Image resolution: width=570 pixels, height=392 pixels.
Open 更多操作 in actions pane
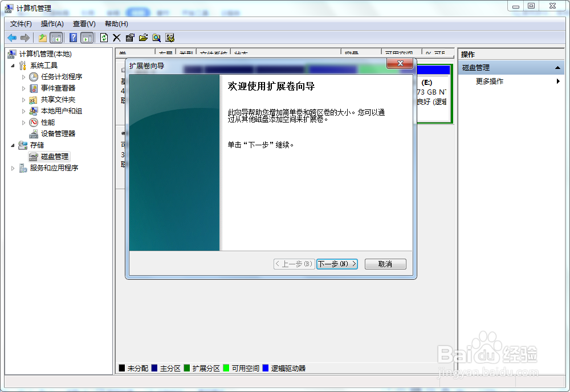(489, 81)
